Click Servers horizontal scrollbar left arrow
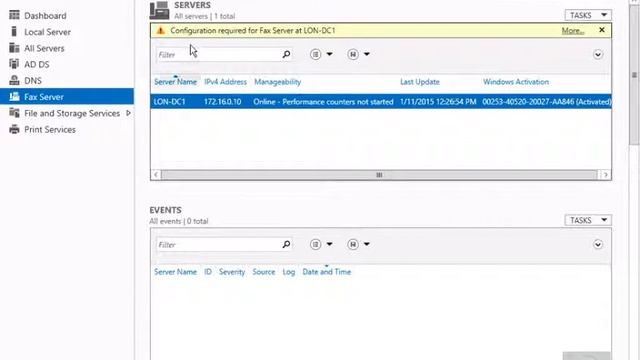The height and width of the screenshot is (360, 640). [x=156, y=175]
